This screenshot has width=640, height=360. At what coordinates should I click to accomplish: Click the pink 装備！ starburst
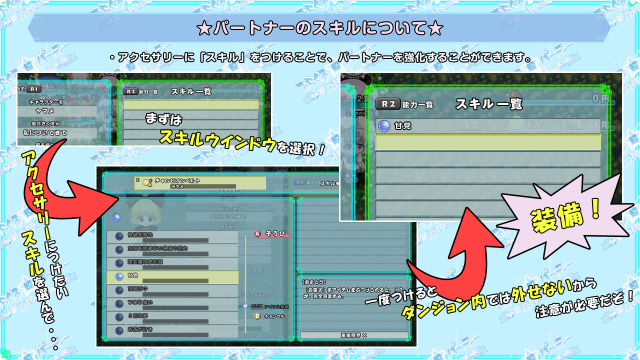click(565, 217)
